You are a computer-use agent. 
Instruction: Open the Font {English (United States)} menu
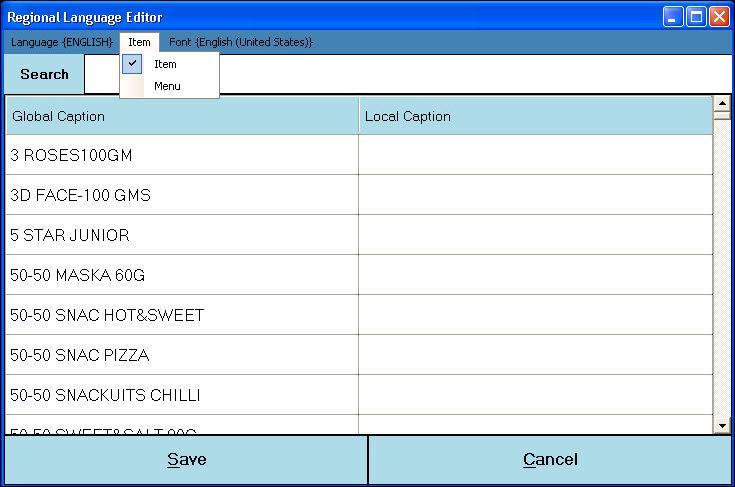(241, 42)
